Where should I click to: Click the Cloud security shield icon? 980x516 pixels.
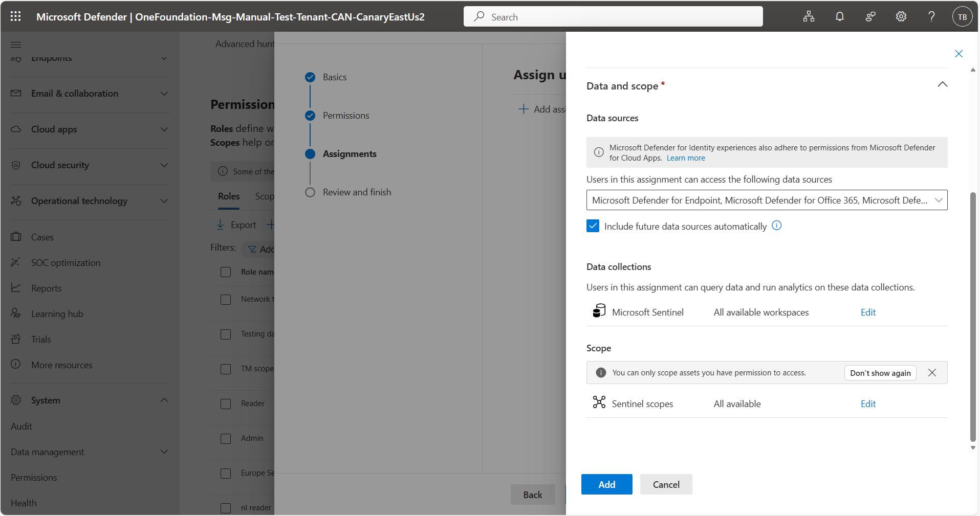[16, 165]
